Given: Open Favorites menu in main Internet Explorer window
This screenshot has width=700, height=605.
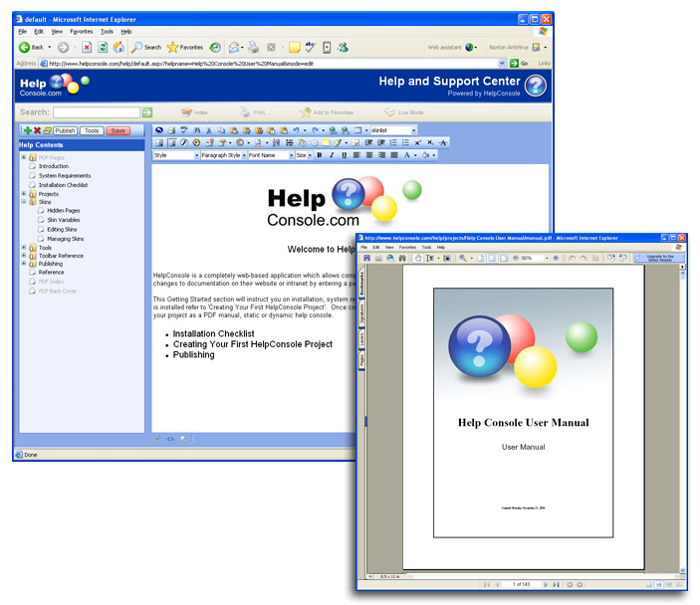Looking at the screenshot, I should [82, 31].
